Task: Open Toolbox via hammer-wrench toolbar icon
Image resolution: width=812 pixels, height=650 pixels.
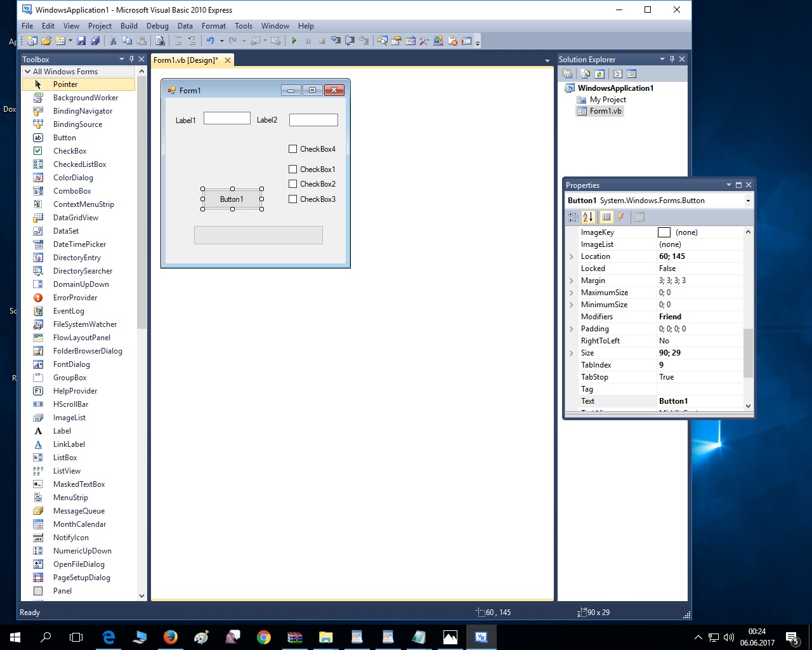Action: tap(424, 41)
